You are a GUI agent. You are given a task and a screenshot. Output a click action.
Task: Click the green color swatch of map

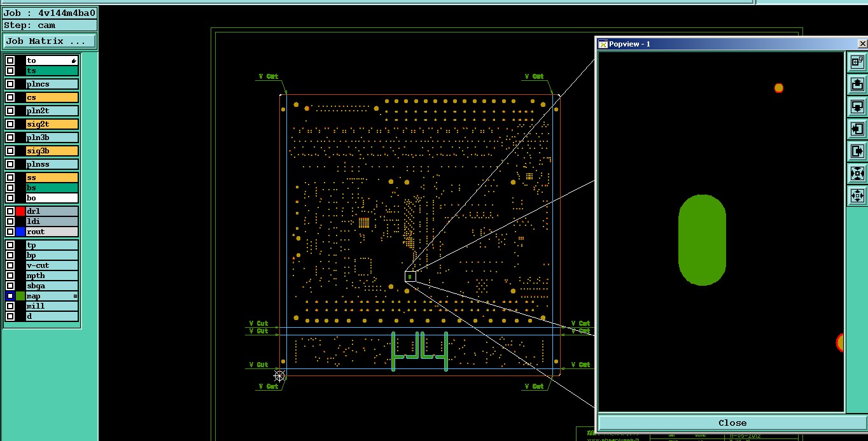tap(20, 296)
